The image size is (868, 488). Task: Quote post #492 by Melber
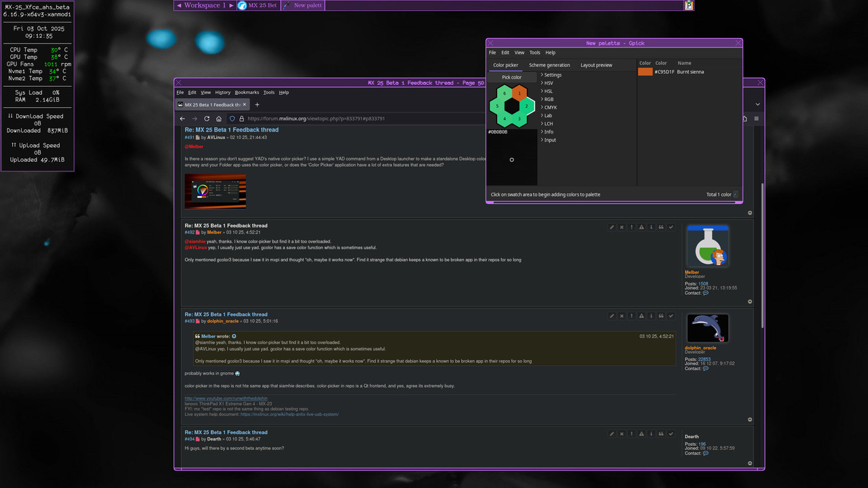click(661, 227)
